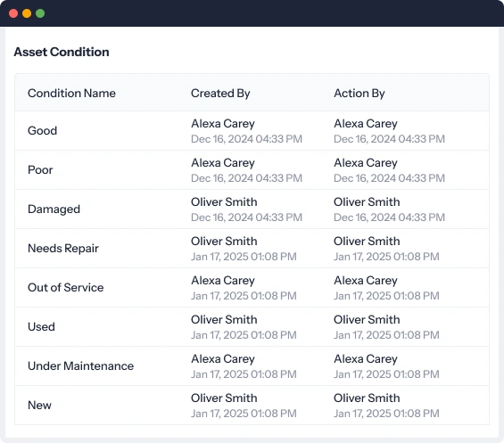Click the yellow minimize window dot
This screenshot has height=443, width=504.
pos(27,13)
